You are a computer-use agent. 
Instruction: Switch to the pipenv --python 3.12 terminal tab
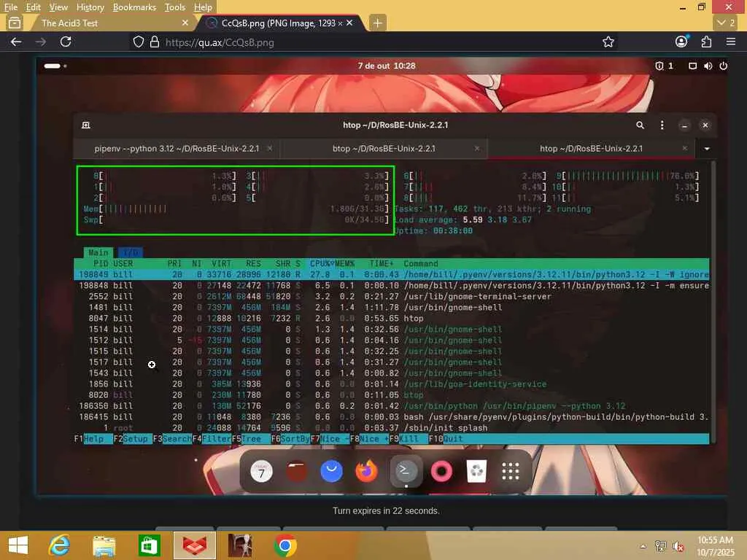pyautogui.click(x=177, y=149)
